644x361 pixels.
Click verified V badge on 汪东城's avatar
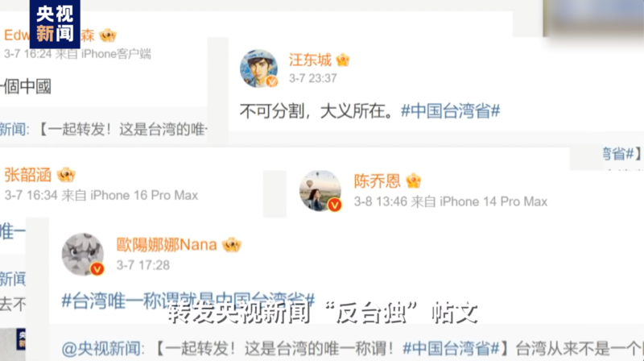(271, 81)
